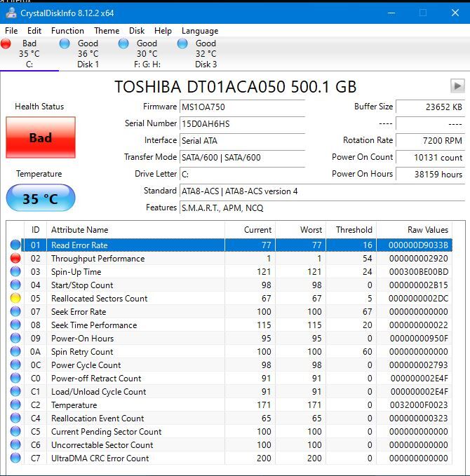Click the Features field S.M.A.R.T., APM, NCQ
This screenshot has height=476, width=470.
tap(323, 208)
